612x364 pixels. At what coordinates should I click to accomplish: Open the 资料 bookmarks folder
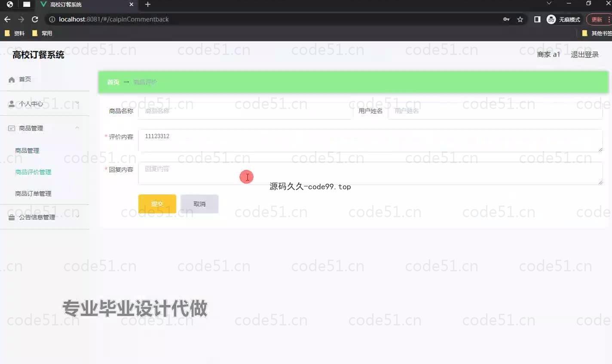[14, 33]
